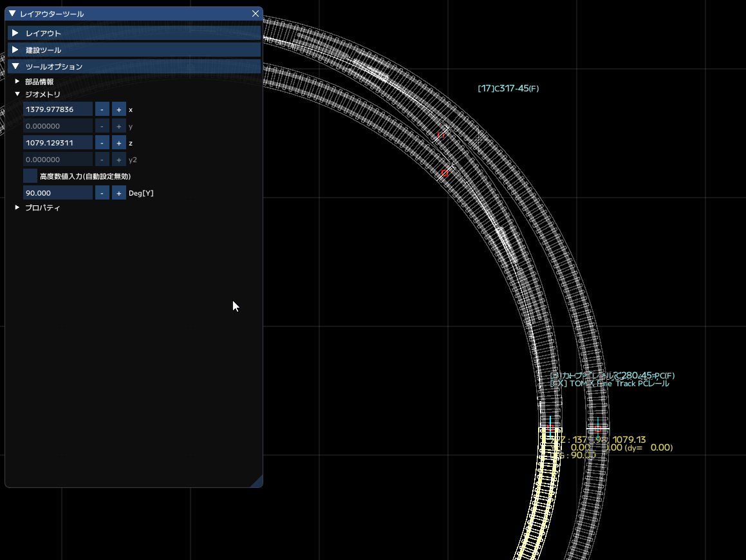Collapse the ツールオプション section
The width and height of the screenshot is (746, 560).
pos(134,66)
